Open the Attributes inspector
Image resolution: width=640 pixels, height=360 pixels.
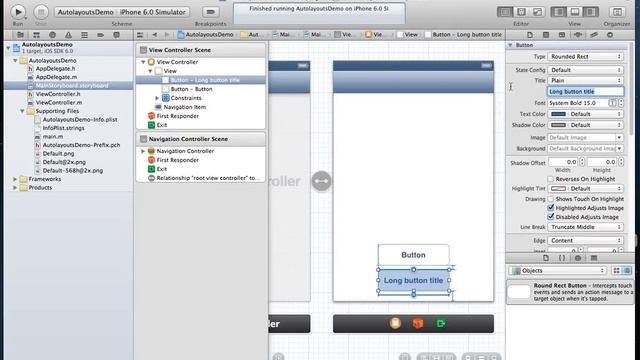pyautogui.click(x=578, y=35)
